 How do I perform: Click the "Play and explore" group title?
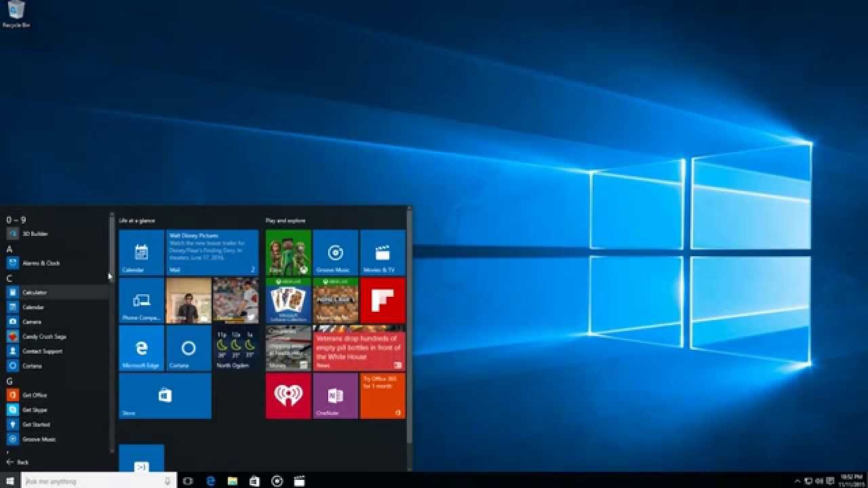[x=285, y=221]
